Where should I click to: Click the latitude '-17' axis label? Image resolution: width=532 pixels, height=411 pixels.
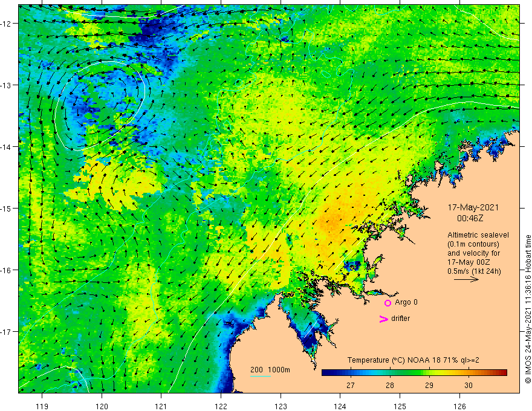tap(6, 332)
